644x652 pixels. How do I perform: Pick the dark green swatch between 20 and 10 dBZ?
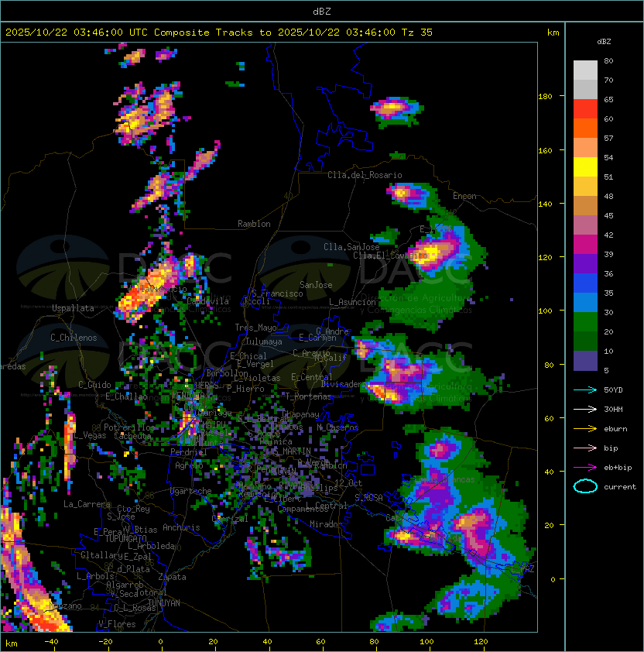tap(585, 341)
